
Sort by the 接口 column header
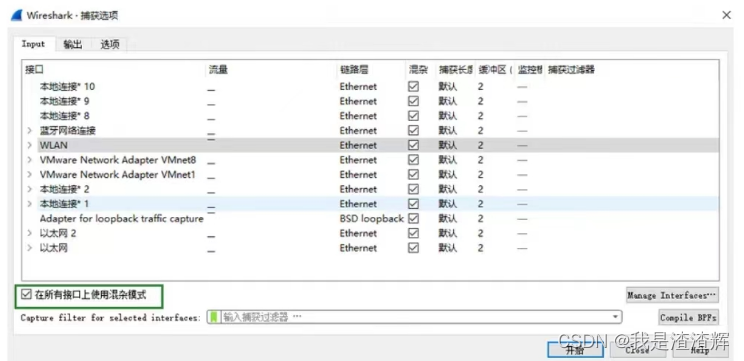(34, 70)
